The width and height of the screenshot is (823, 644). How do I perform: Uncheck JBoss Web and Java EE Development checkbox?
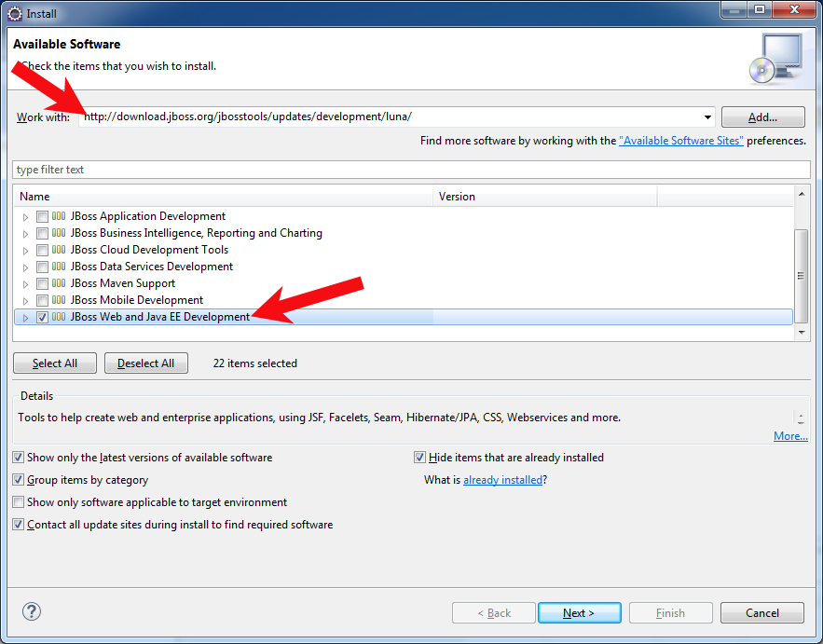tap(43, 317)
